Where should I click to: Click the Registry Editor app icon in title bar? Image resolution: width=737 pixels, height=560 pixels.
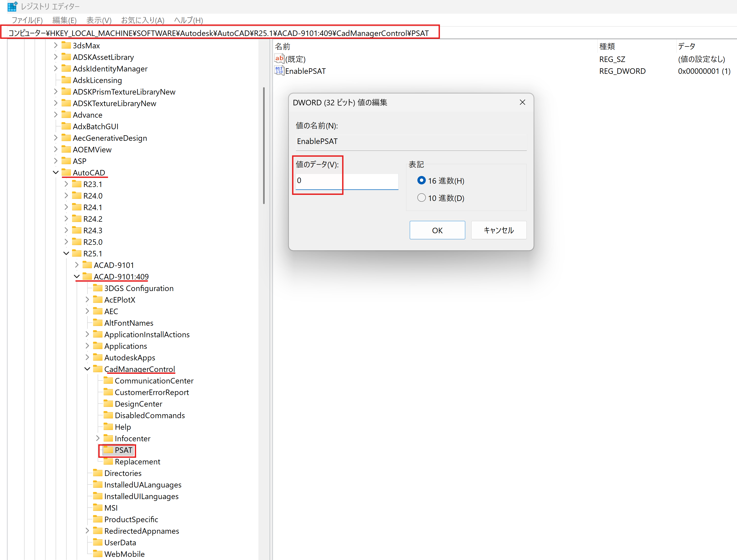12,6
